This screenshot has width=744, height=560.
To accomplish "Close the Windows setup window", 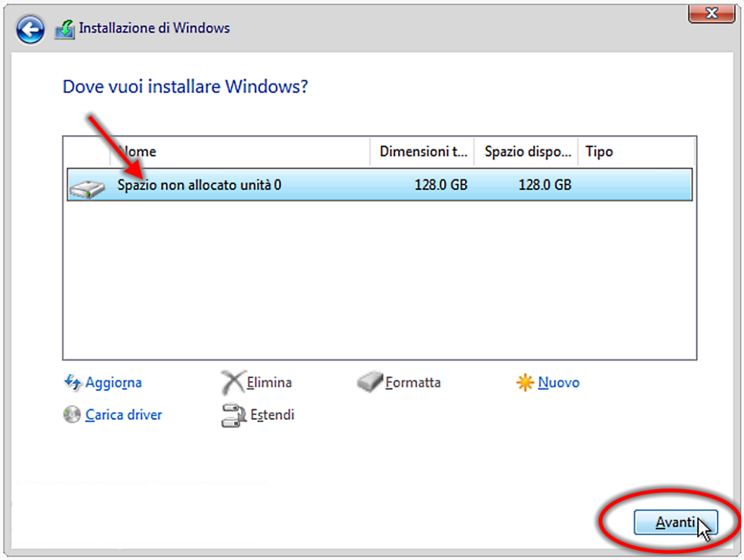I will pyautogui.click(x=711, y=13).
